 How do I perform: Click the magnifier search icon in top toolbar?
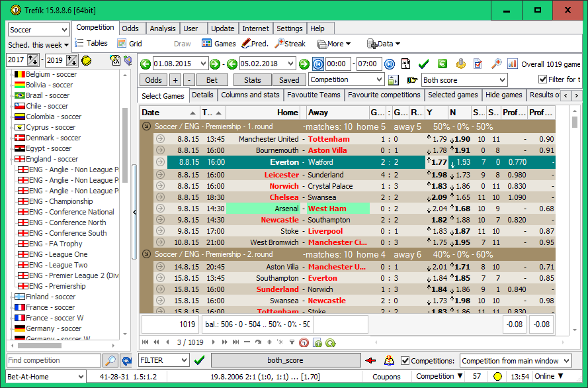pos(496,64)
